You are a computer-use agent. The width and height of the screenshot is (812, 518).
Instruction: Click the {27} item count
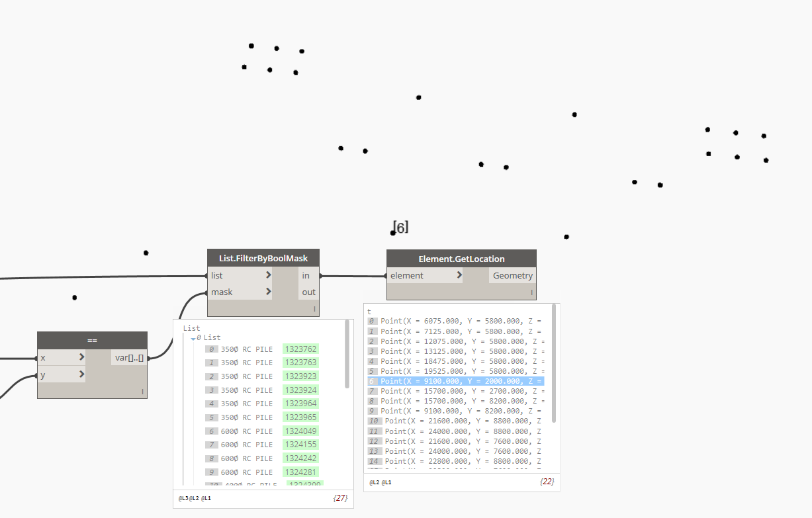pos(340,497)
